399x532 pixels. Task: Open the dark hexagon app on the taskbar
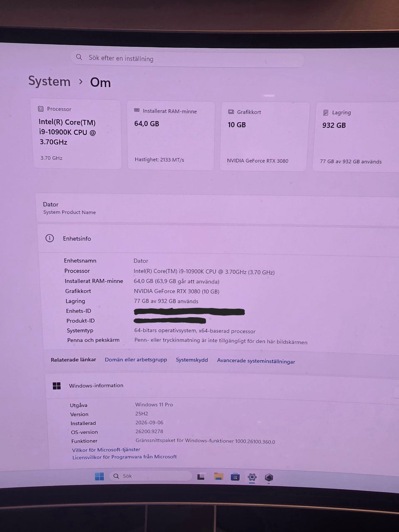coord(269,478)
